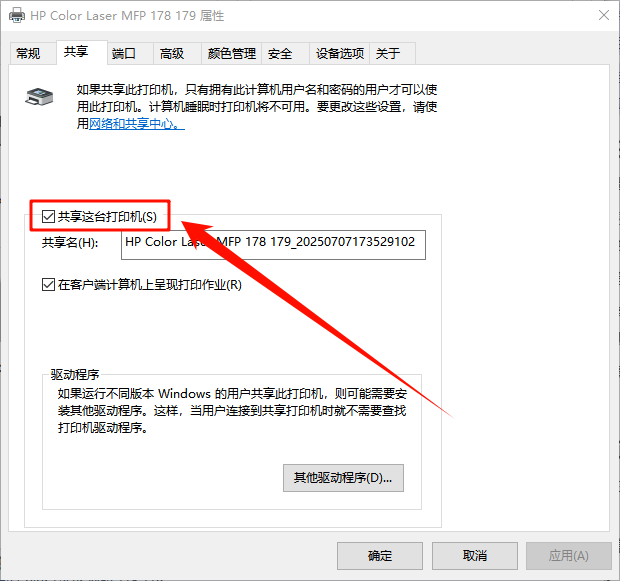Click the printer image beside the sharing description
The image size is (620, 581).
tap(39, 97)
